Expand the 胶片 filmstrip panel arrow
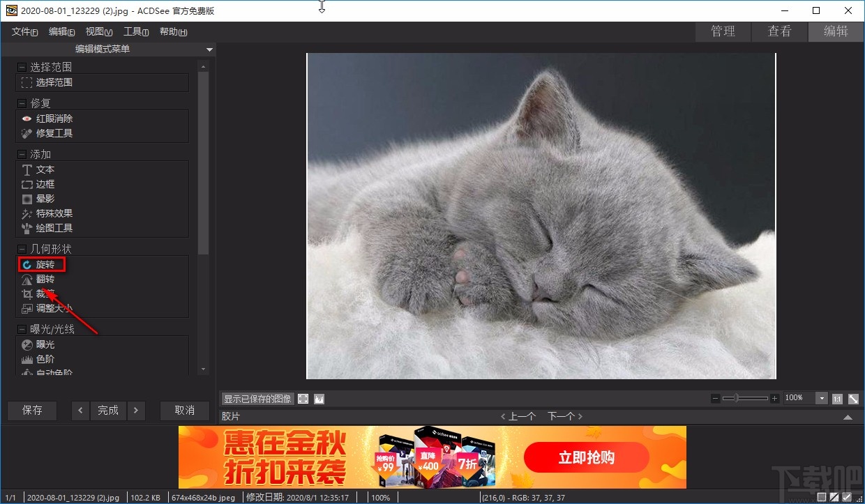865x504 pixels. [x=848, y=417]
